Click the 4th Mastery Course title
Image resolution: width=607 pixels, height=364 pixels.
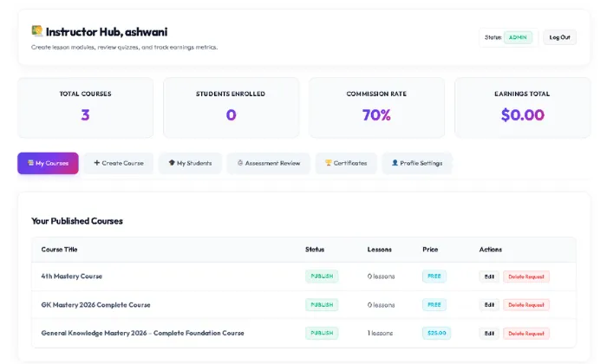coord(72,276)
